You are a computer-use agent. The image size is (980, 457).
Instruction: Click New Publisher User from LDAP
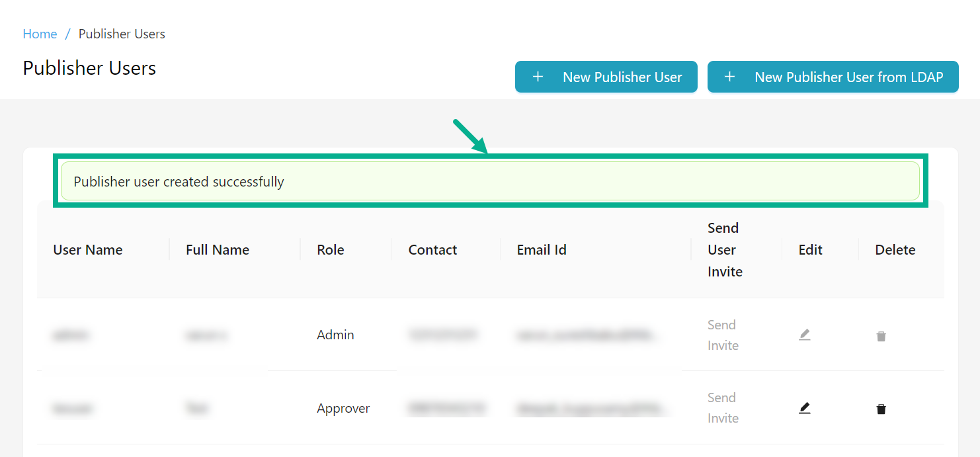(x=833, y=77)
